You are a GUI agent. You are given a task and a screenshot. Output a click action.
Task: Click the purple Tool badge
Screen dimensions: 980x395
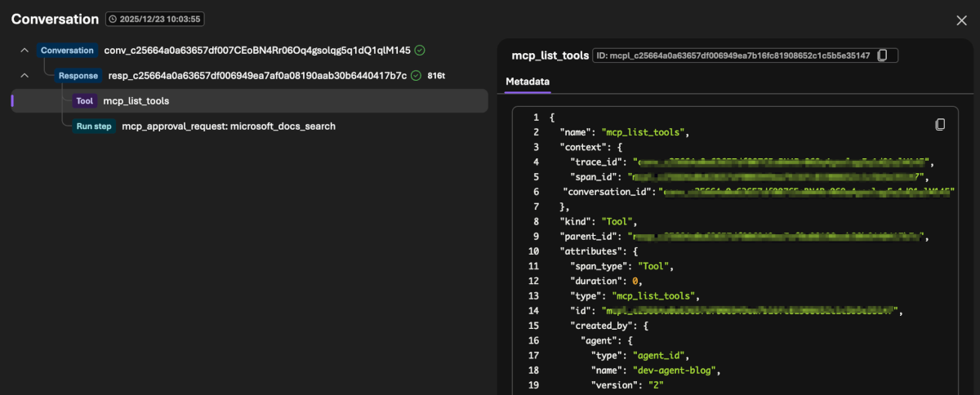pos(84,101)
